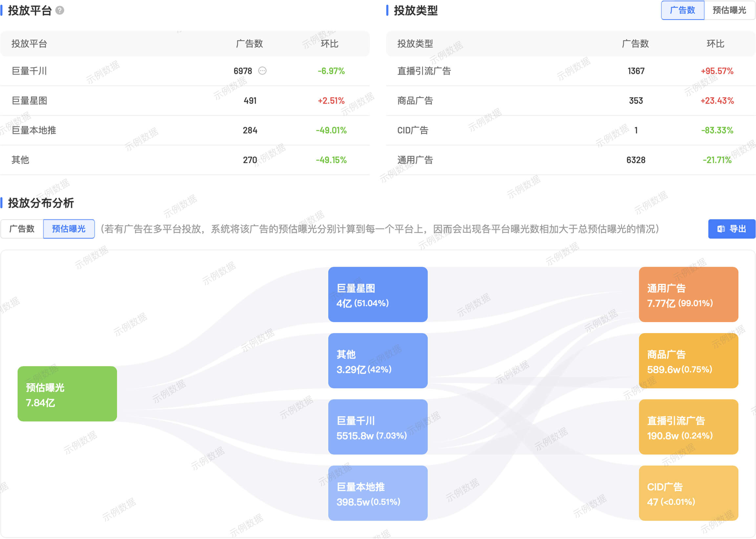The image size is (756, 539).
Task: Click the 直播引流广告 190.8w node
Action: click(x=689, y=427)
